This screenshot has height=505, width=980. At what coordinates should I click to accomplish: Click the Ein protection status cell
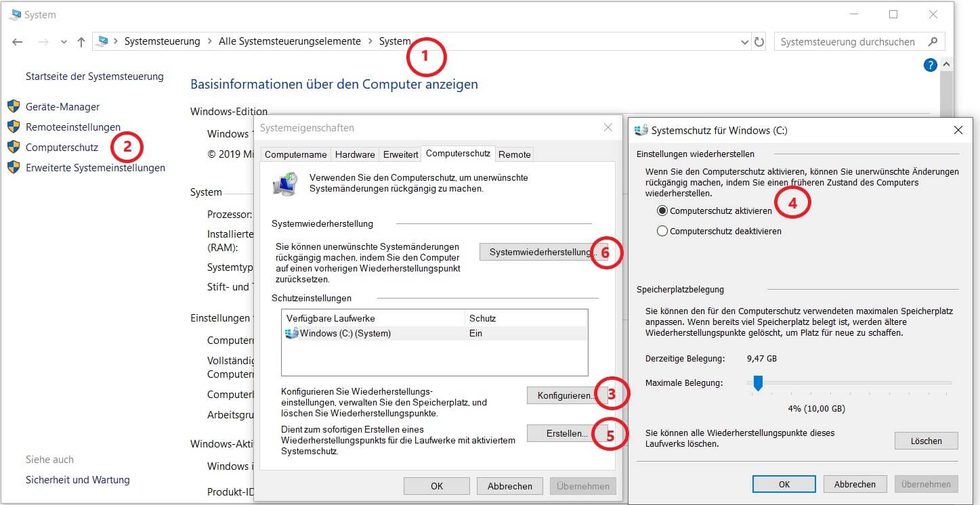coord(475,333)
